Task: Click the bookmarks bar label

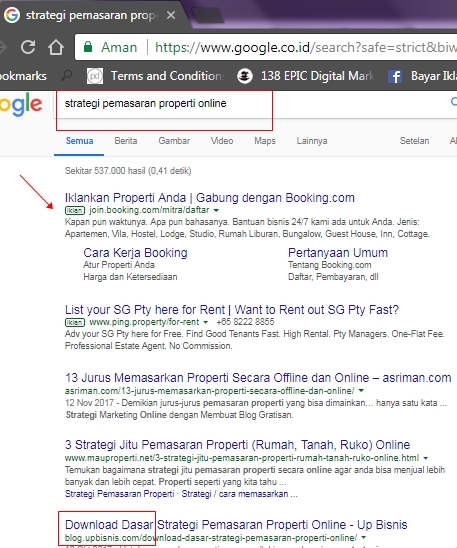Action: [23, 76]
